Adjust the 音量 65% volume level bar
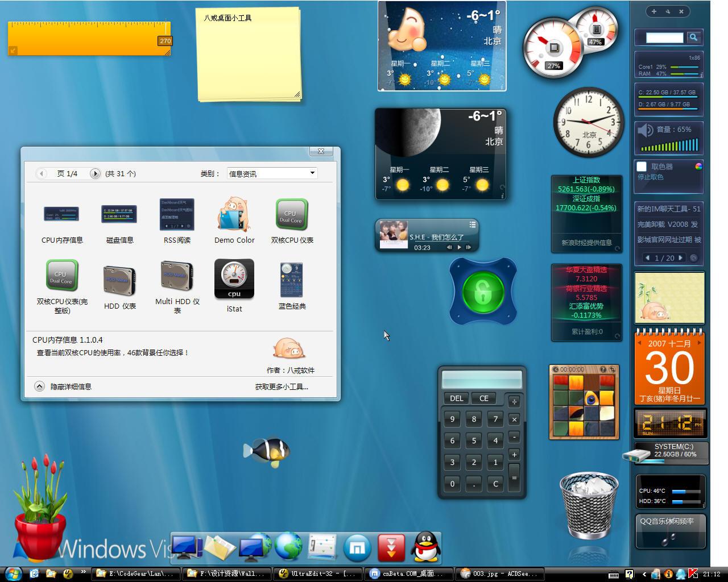Image resolution: width=728 pixels, height=582 pixels. 669,148
